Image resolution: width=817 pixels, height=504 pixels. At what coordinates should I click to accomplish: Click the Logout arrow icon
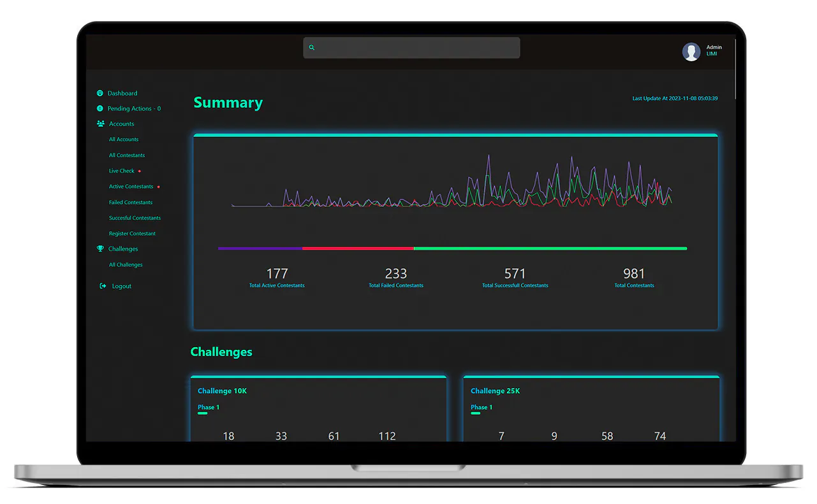[x=103, y=286]
